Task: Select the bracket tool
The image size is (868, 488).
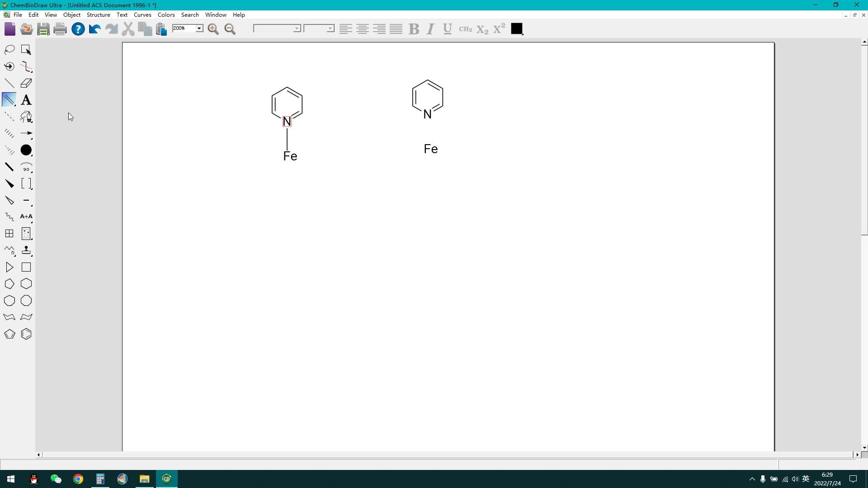Action: click(26, 183)
